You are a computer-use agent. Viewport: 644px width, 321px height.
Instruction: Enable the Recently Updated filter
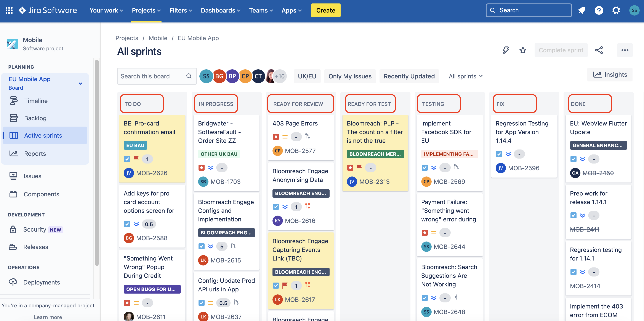[409, 76]
